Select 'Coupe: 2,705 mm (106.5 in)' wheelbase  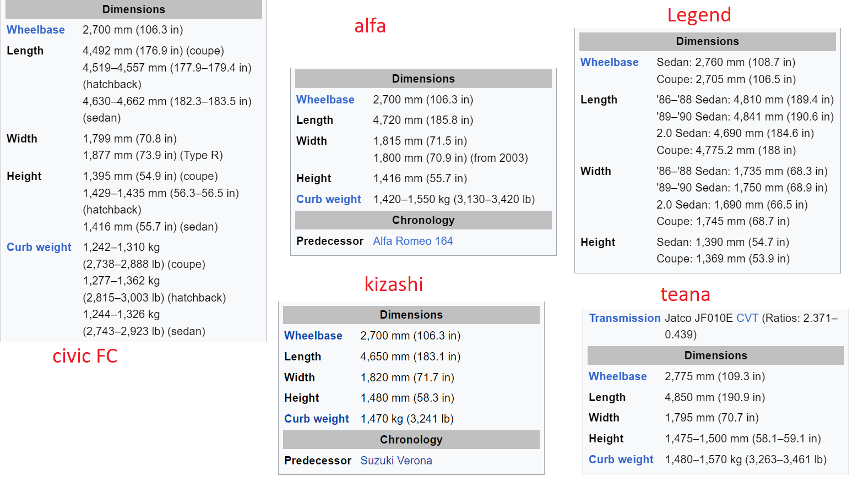point(726,79)
